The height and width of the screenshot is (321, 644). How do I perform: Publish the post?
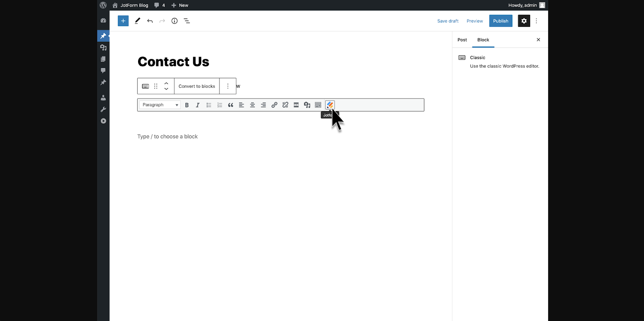coord(501,21)
